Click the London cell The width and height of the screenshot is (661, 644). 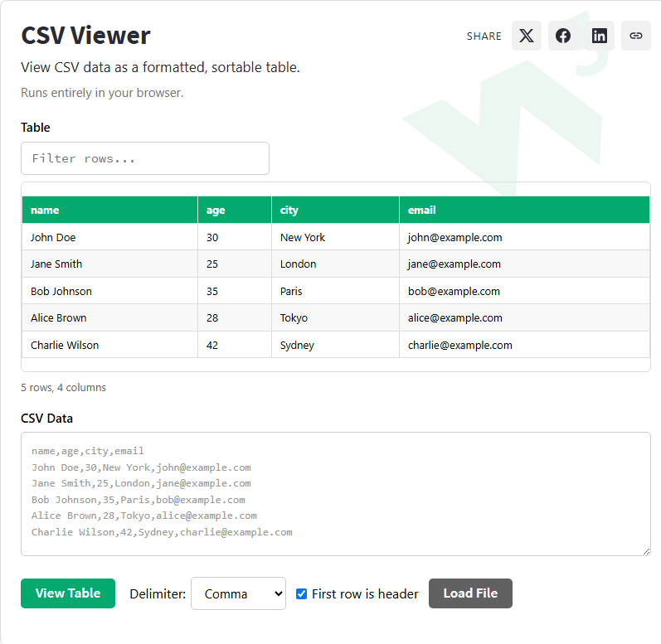[x=336, y=264]
